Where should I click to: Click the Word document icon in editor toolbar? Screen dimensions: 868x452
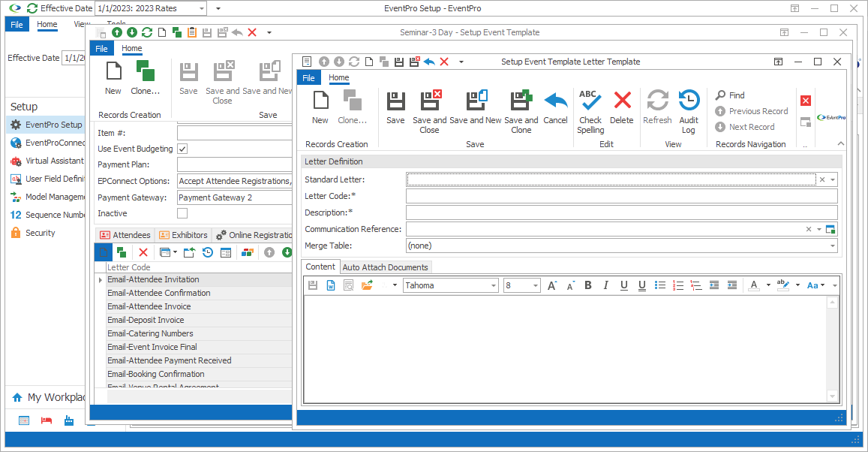[x=331, y=285]
